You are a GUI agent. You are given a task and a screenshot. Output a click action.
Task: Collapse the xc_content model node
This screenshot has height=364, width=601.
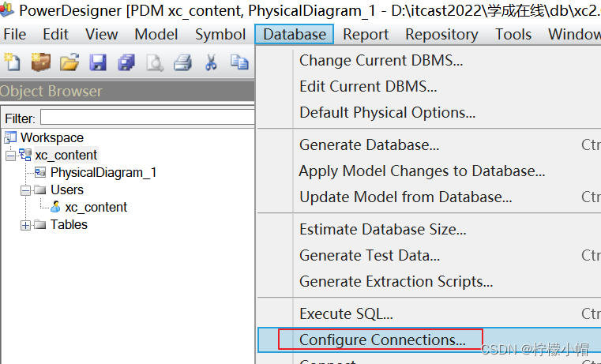pos(10,156)
